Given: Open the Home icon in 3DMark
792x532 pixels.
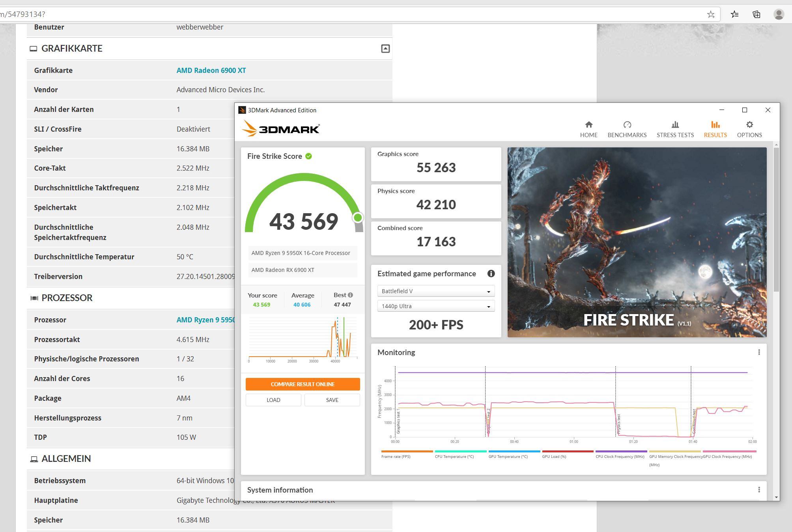Looking at the screenshot, I should tap(588, 125).
